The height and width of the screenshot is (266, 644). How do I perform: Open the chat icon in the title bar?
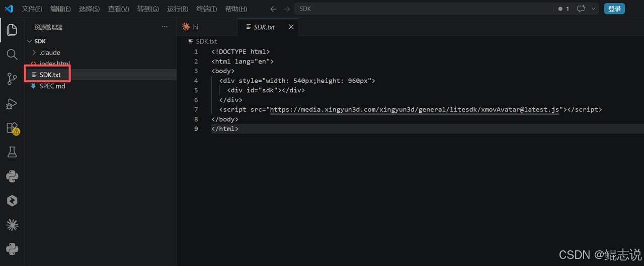tap(581, 9)
